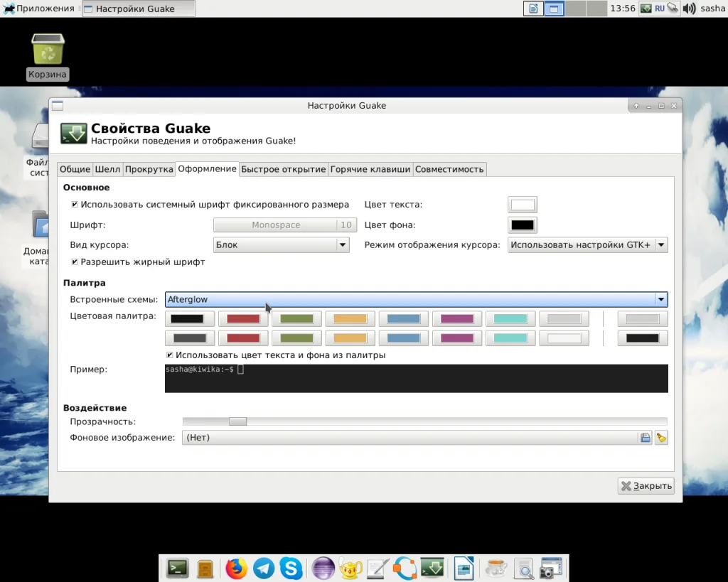The height and width of the screenshot is (582, 728).
Task: Click the red swatch in the top palette row
Action: [x=243, y=319]
